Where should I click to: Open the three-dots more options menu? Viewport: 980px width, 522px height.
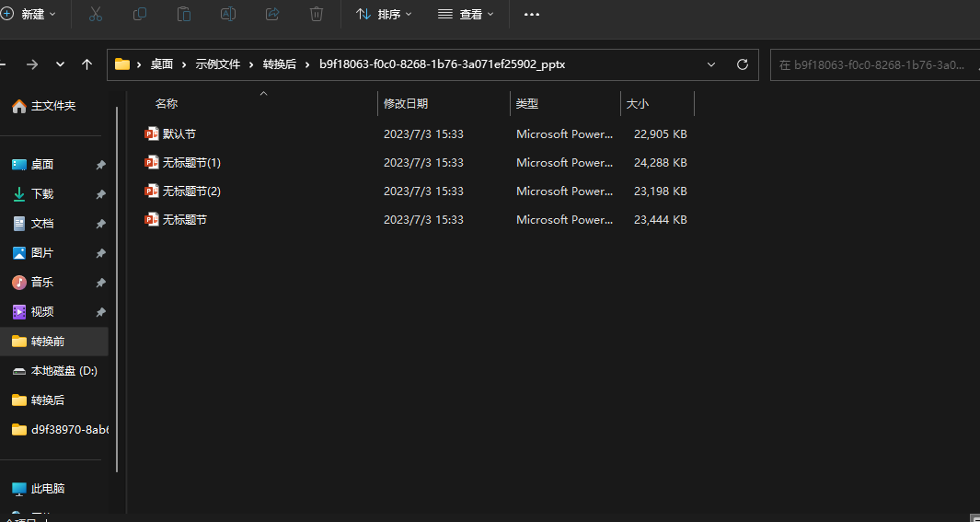coord(531,14)
